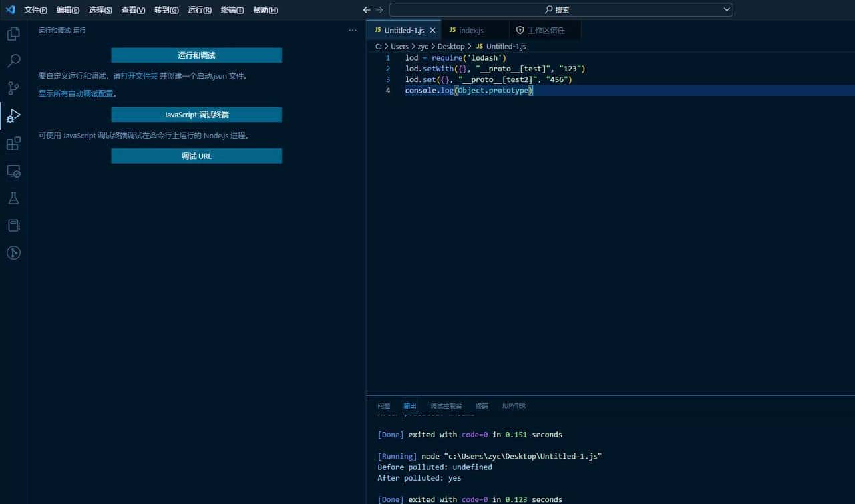The width and height of the screenshot is (855, 504).
Task: Switch to the index.js tab
Action: tap(473, 30)
